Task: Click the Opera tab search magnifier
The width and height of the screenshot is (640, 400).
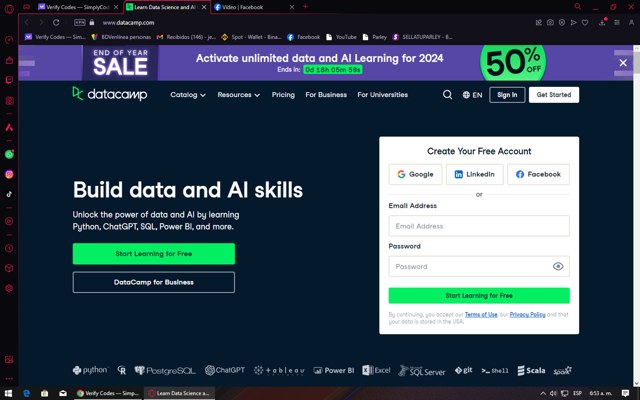Action: tap(578, 7)
